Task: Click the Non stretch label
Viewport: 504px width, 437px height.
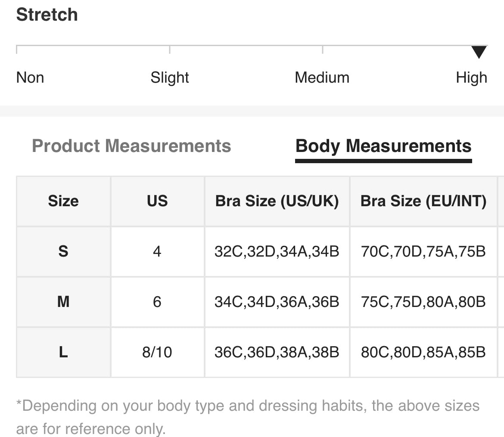Action: [30, 78]
